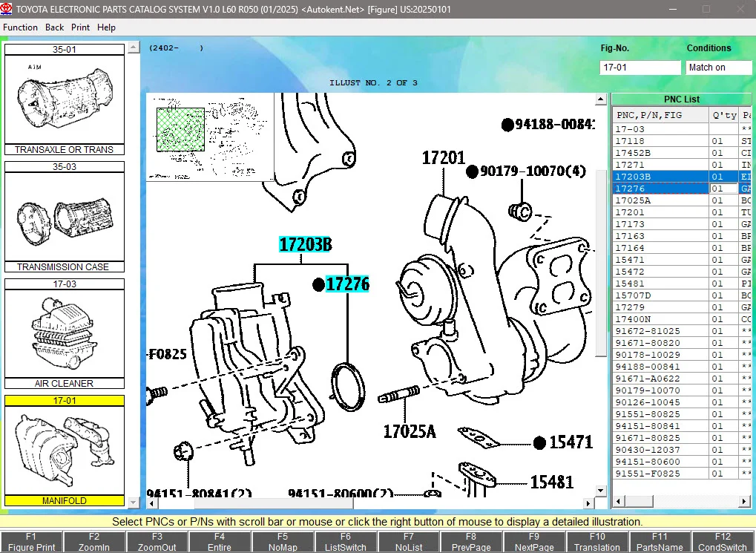
Task: Click the F2 ZoomIn button
Action: [x=94, y=542]
